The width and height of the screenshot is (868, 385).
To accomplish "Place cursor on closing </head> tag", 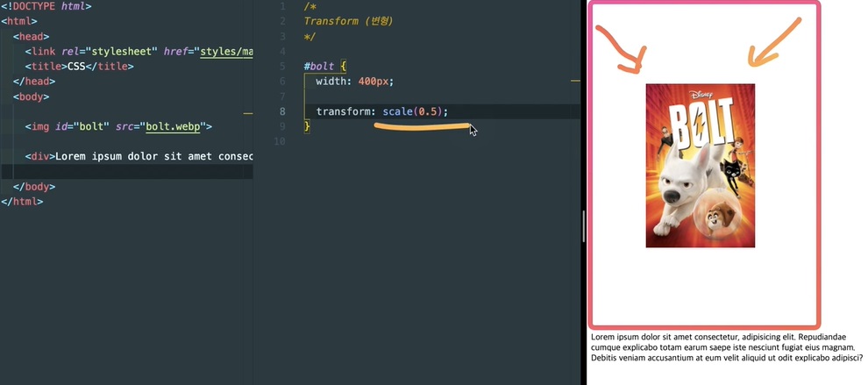I will tap(34, 82).
